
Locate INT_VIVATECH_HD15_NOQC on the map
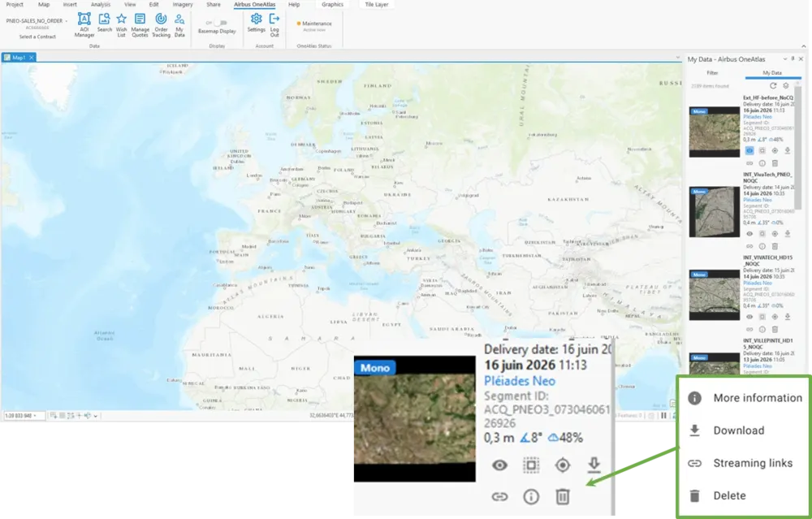pos(775,317)
